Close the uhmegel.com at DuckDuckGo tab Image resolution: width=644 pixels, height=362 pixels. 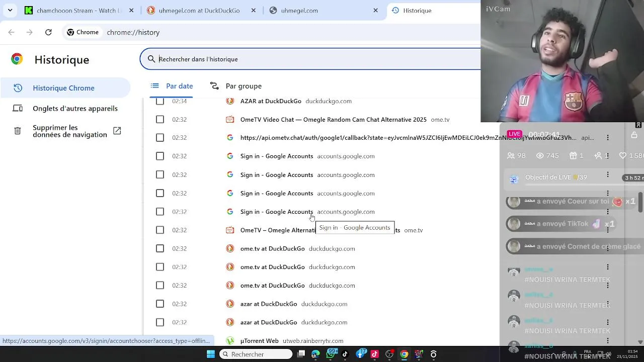[254, 11]
